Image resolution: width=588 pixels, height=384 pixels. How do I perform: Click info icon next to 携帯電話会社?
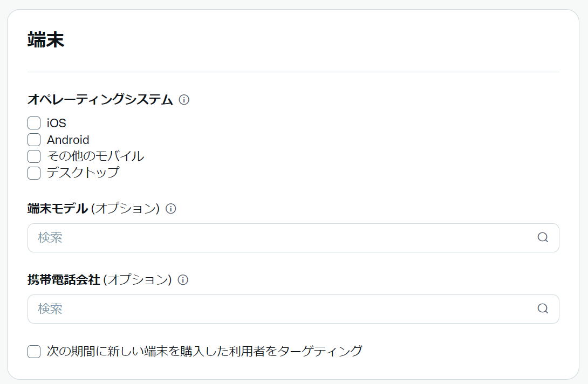(183, 280)
